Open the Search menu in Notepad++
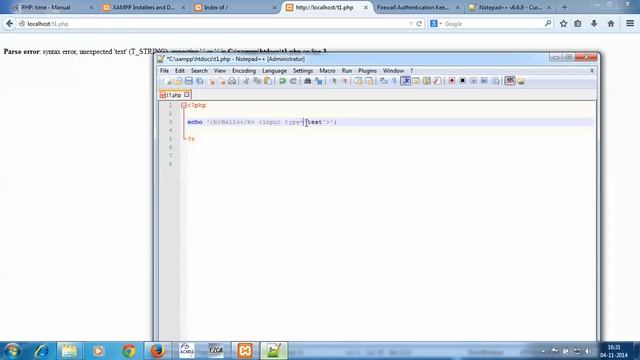640x360 pixels. (199, 71)
